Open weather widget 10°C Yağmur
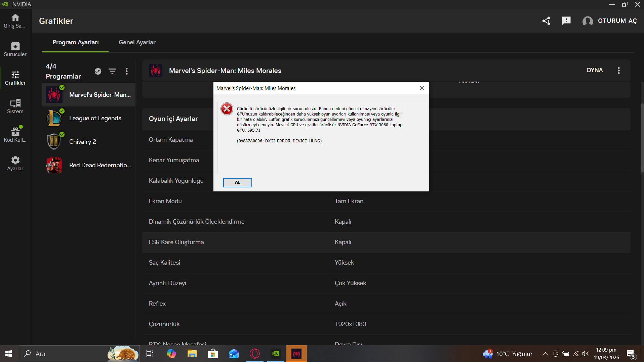The width and height of the screenshot is (644, 362). click(508, 354)
